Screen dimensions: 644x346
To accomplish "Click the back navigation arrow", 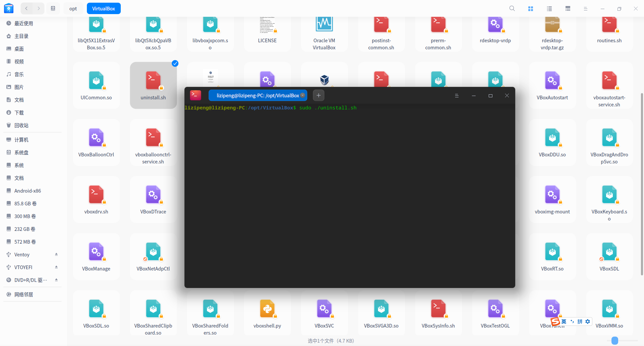I will tap(26, 8).
